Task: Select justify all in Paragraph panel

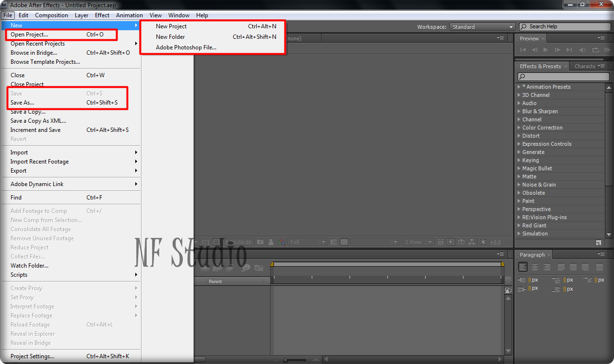Action: [x=600, y=267]
